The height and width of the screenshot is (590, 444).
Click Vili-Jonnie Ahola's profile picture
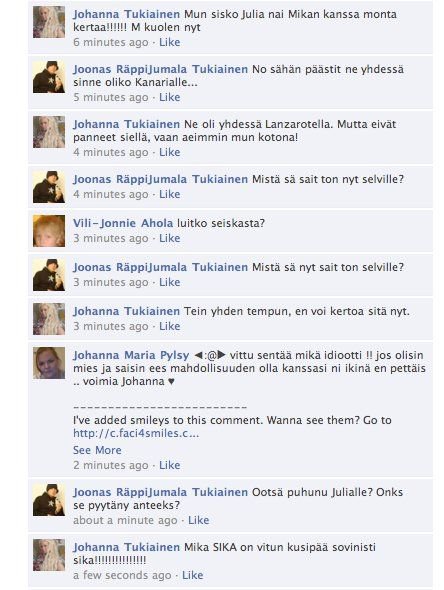[49, 231]
